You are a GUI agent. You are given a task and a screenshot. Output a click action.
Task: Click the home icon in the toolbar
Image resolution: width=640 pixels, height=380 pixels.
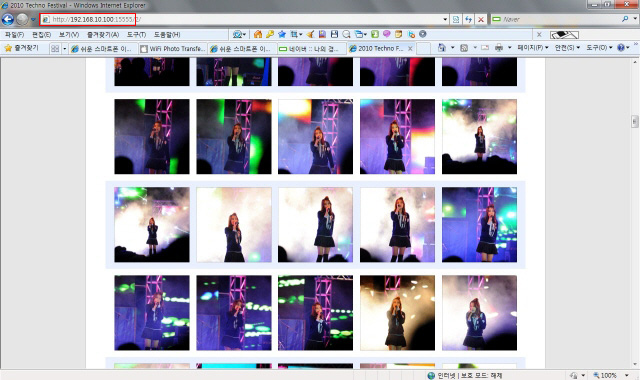point(258,34)
